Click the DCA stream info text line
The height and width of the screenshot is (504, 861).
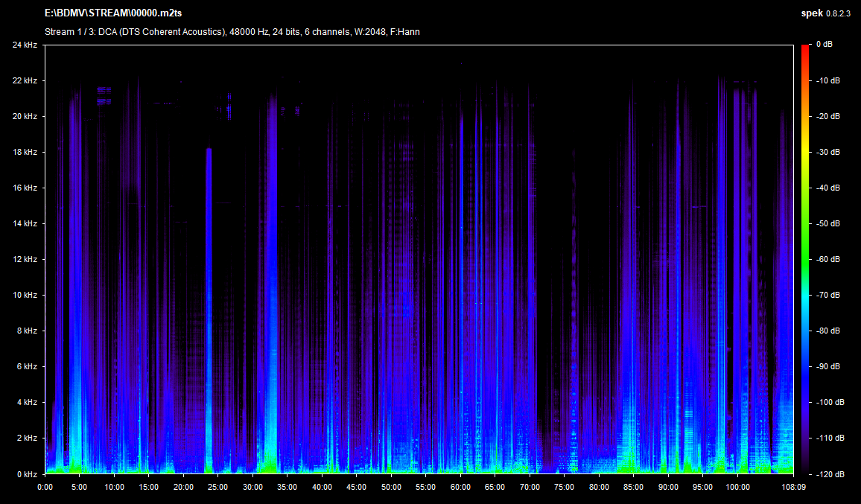coord(232,32)
